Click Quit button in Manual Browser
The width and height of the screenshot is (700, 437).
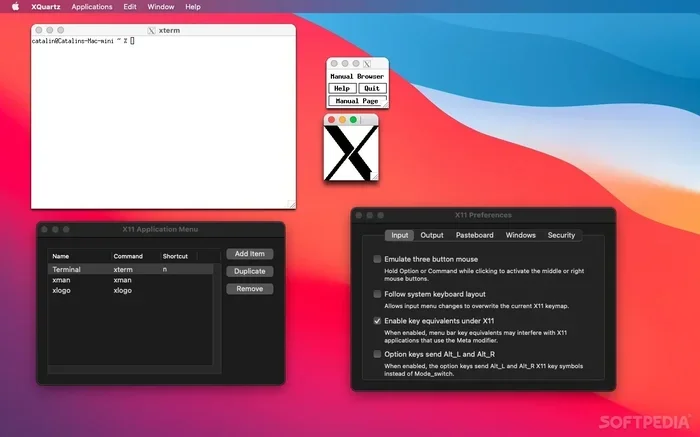pyautogui.click(x=372, y=88)
